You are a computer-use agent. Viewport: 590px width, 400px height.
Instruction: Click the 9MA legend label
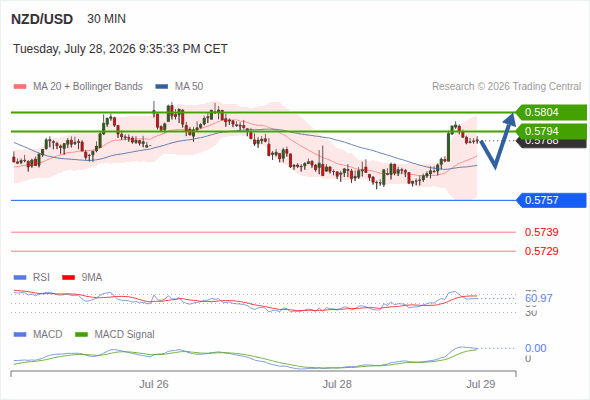coord(92,277)
